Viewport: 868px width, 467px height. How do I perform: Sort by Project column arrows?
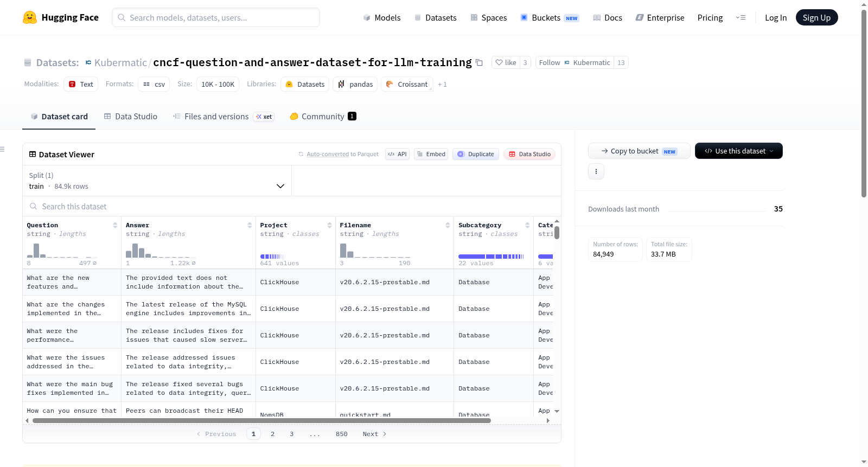click(x=329, y=225)
